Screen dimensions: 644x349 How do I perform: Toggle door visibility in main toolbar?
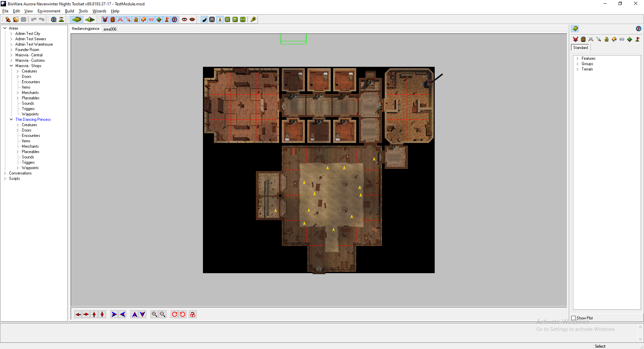click(x=113, y=19)
